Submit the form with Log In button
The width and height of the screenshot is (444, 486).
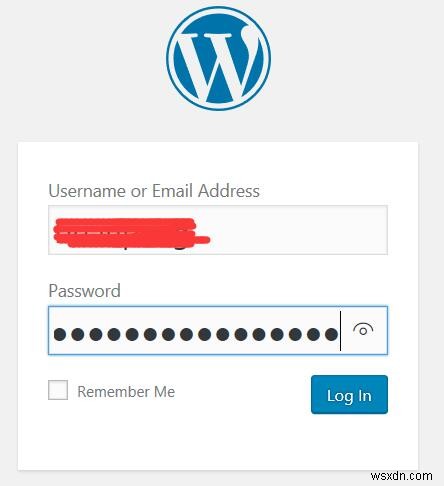[x=349, y=395]
